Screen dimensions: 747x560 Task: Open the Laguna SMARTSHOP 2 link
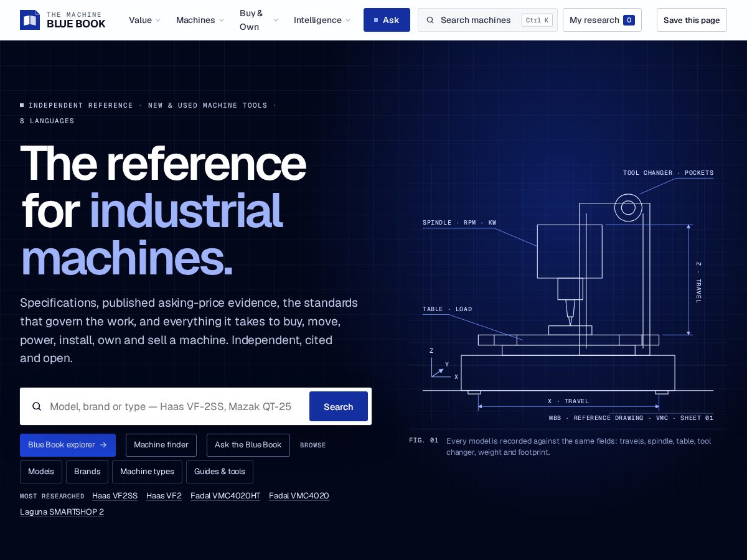62,512
